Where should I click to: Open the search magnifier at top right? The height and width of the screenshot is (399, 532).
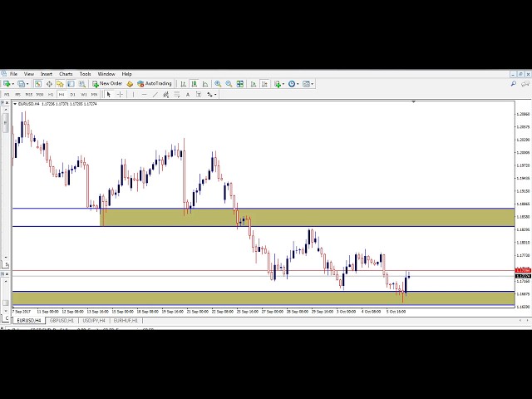[515, 84]
